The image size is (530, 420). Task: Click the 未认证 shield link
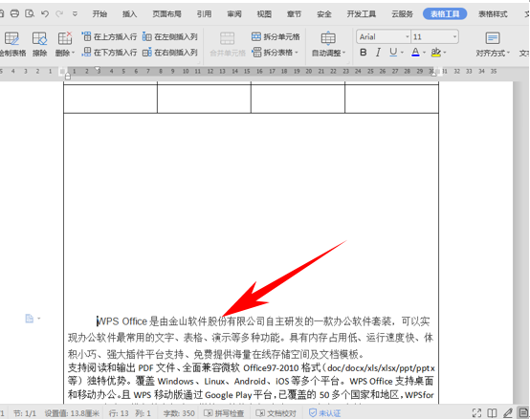tap(325, 413)
